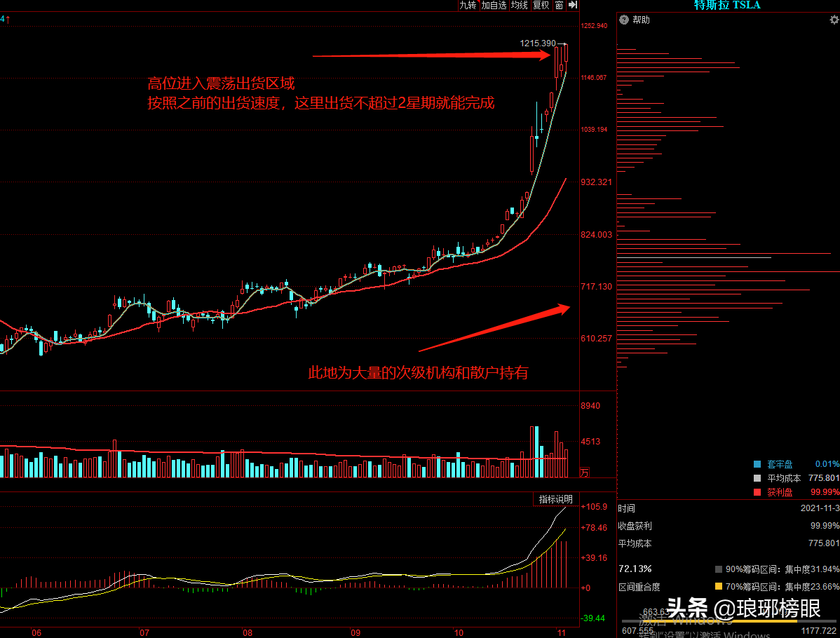The image size is (840, 638).
Task: Click the 特斯拉 TSLA stock title
Action: [x=727, y=6]
